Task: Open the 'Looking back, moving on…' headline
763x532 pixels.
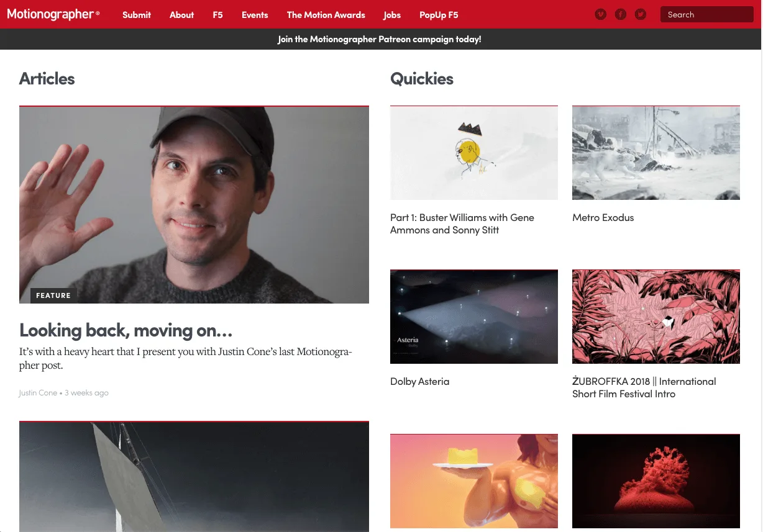Action: coord(126,330)
